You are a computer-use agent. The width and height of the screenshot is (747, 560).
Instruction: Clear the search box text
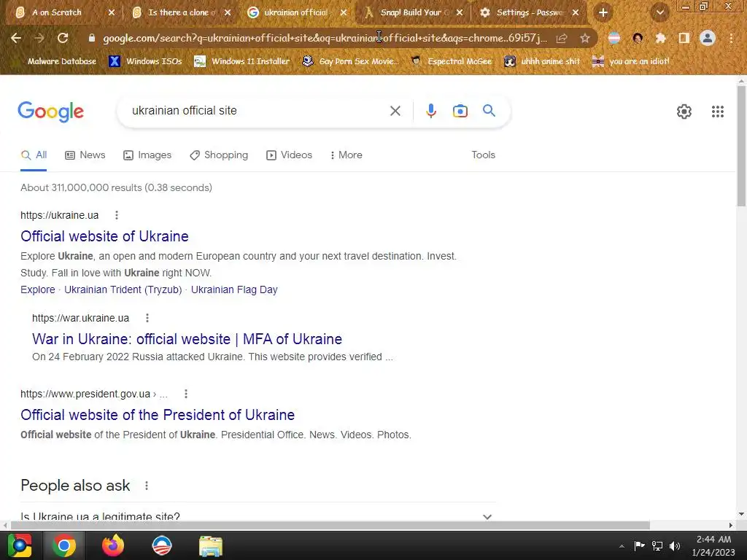click(395, 111)
